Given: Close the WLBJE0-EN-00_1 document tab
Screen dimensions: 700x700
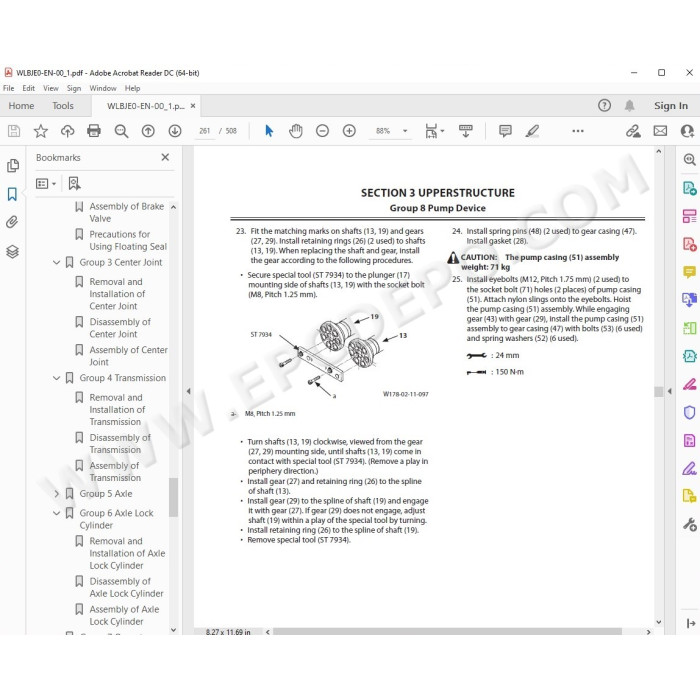Looking at the screenshot, I should click(x=193, y=106).
